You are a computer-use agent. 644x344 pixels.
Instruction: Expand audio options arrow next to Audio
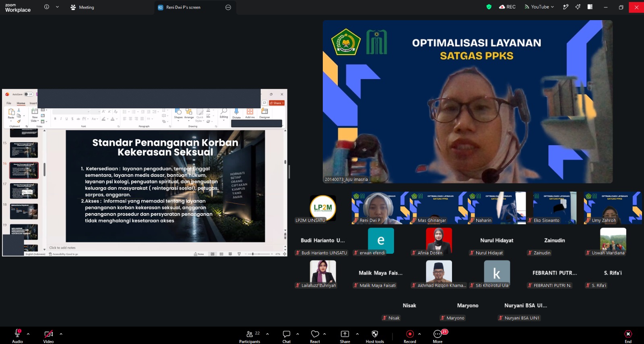click(28, 334)
